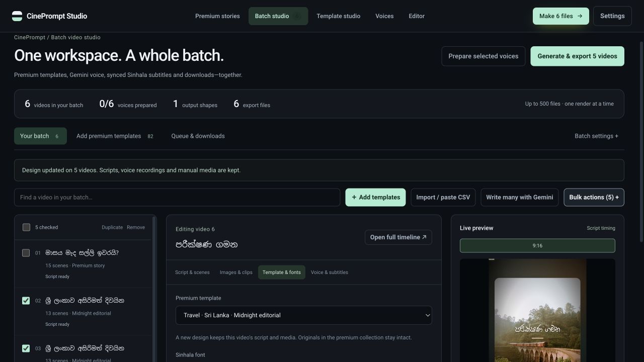The image size is (644, 362).
Task: Open Settings in the top bar
Action: point(612,16)
